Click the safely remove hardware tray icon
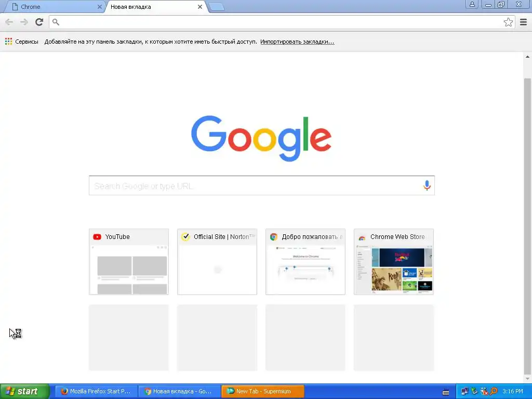The image size is (532, 399). 474,391
